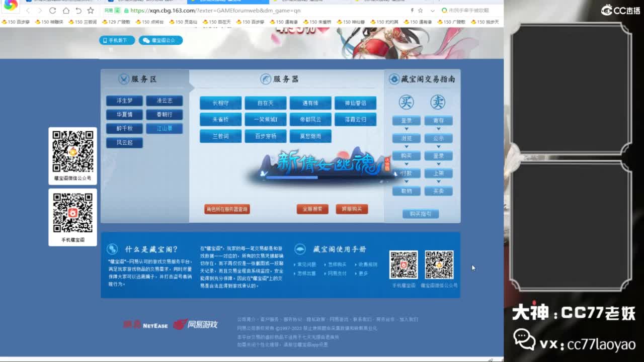The width and height of the screenshot is (644, 362).
Task: Click the 手机版下载 button
Action: [x=117, y=40]
